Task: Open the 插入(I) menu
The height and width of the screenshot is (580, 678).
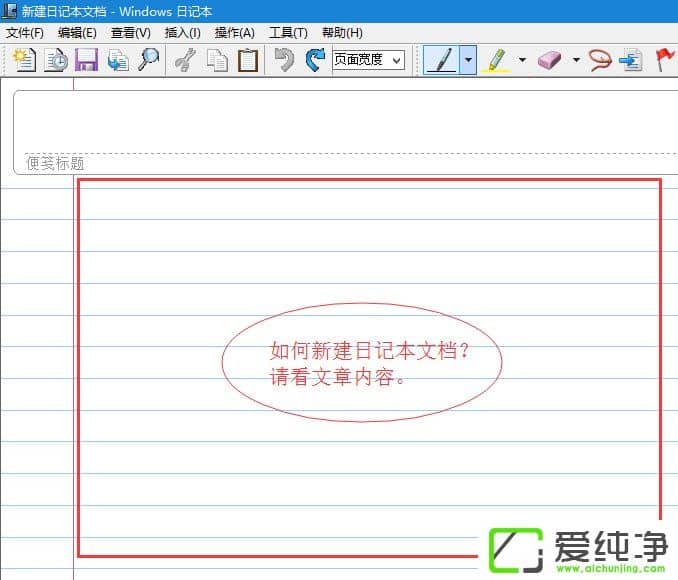Action: pyautogui.click(x=182, y=33)
